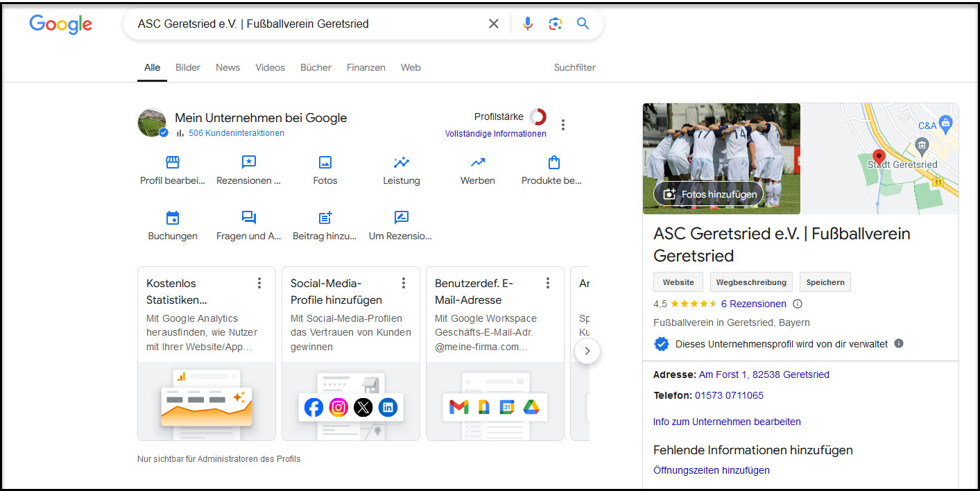Viewport: 980px width, 491px height.
Task: Select the Alle search tab
Action: coord(152,67)
